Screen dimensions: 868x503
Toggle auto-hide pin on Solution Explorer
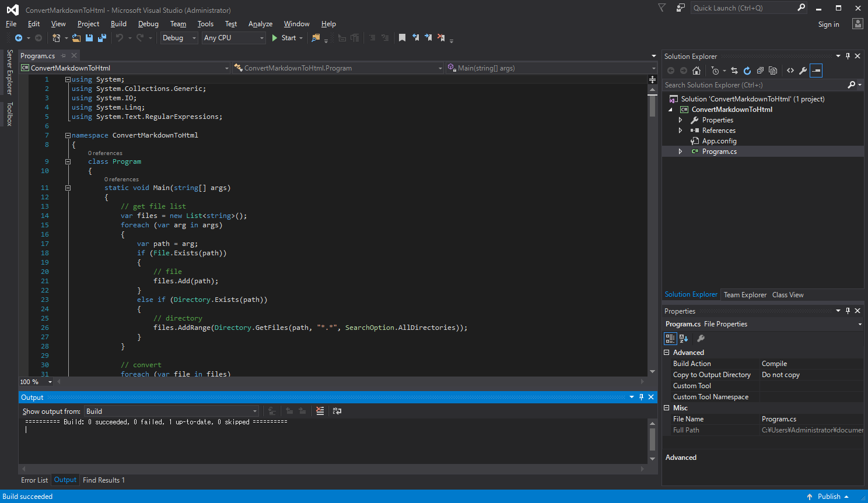[x=848, y=57]
